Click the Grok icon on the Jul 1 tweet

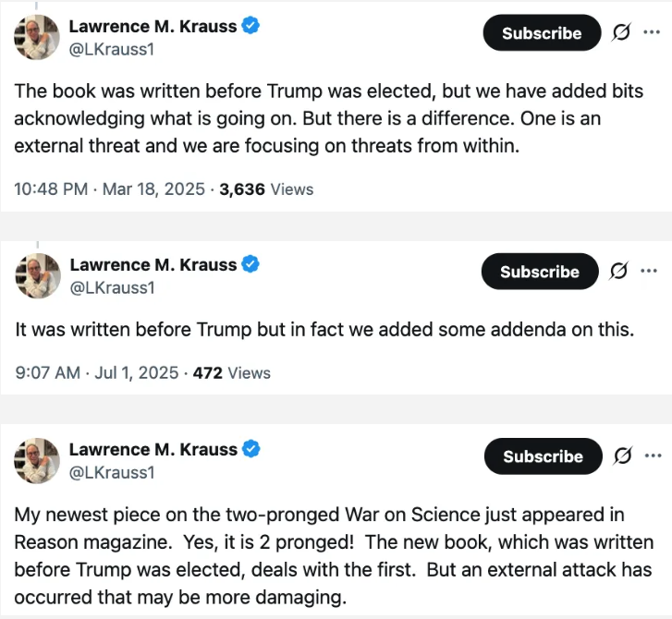pos(621,272)
